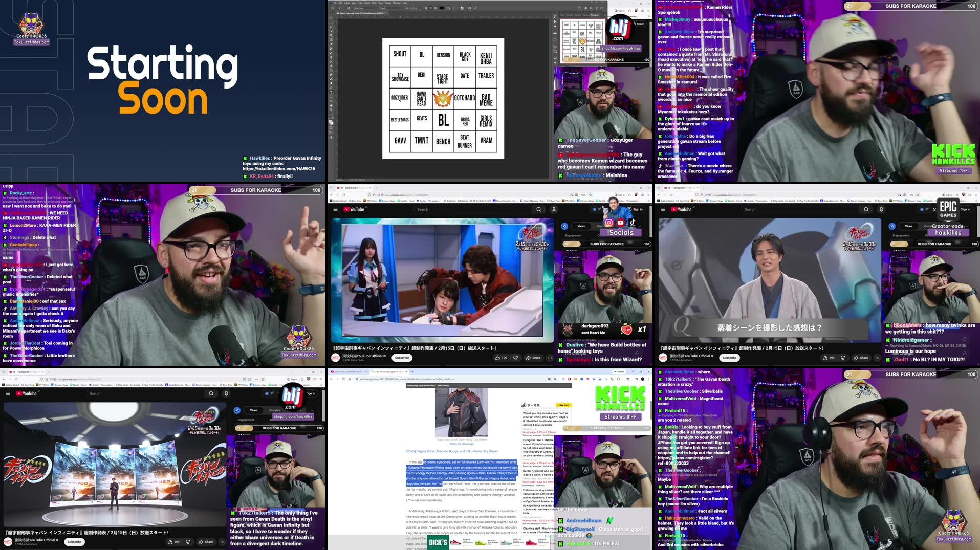This screenshot has width=980, height=550.
Task: Switch to the Navigator panel tab
Action: [594, 15]
